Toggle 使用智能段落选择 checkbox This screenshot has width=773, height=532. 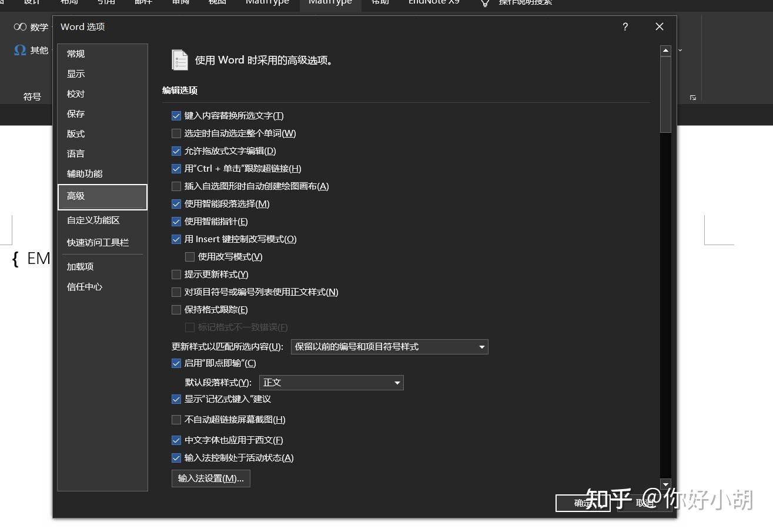tap(176, 204)
